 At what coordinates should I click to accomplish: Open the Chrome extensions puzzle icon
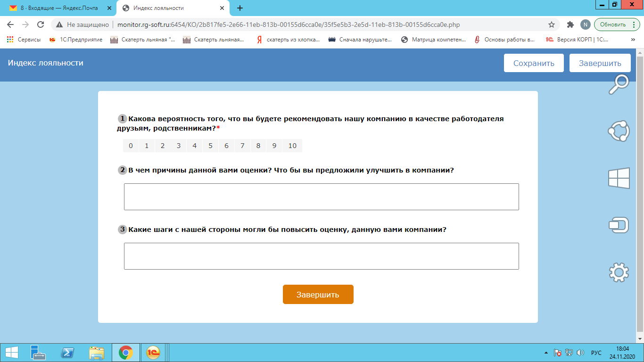pyautogui.click(x=570, y=25)
